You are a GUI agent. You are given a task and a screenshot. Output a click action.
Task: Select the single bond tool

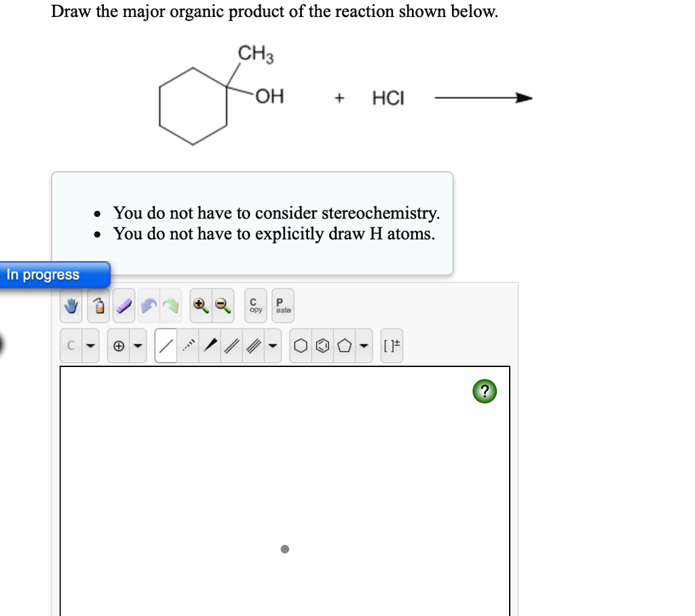click(164, 345)
